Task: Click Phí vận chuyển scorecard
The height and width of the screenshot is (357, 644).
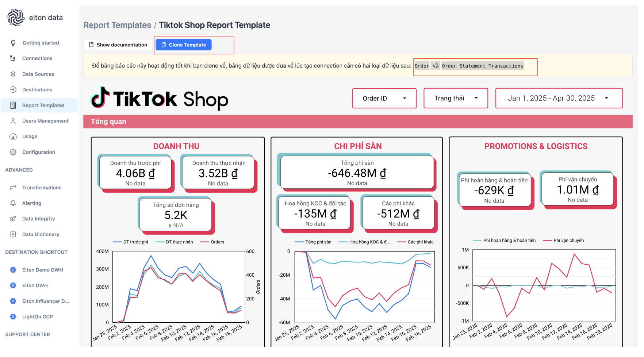Action: (578, 189)
